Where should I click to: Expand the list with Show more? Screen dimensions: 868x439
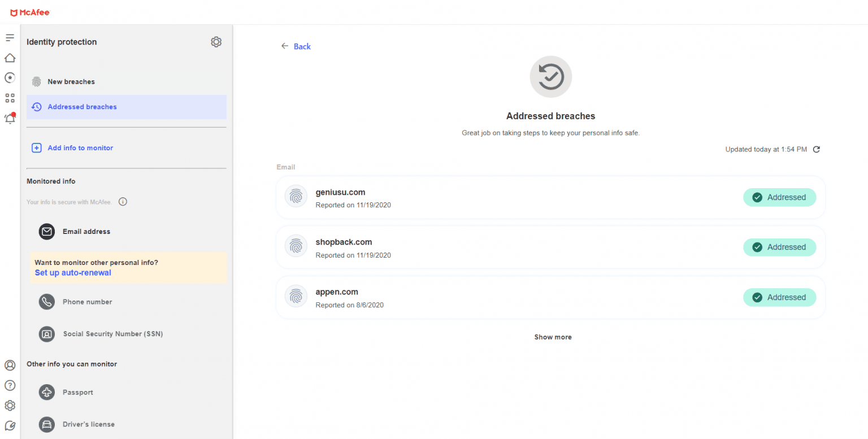coord(553,337)
